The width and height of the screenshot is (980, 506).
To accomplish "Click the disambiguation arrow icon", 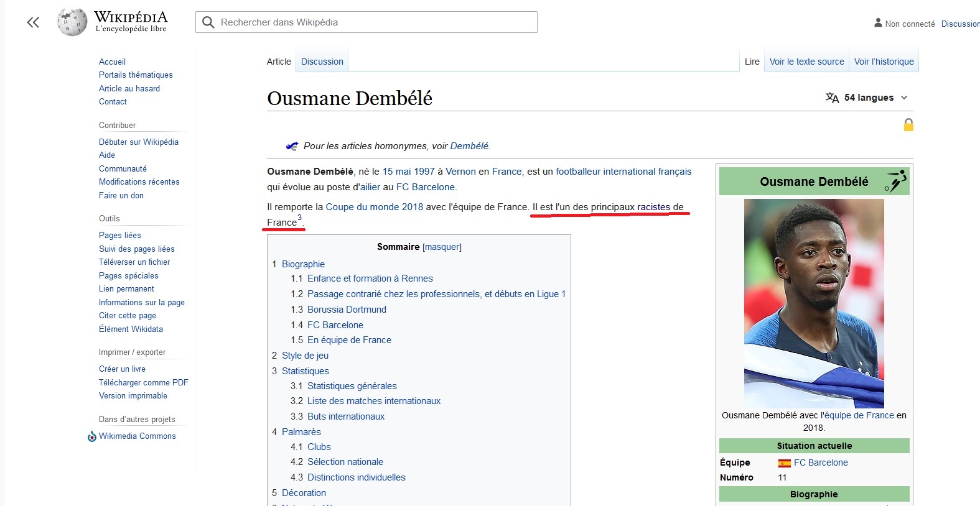I will point(292,146).
